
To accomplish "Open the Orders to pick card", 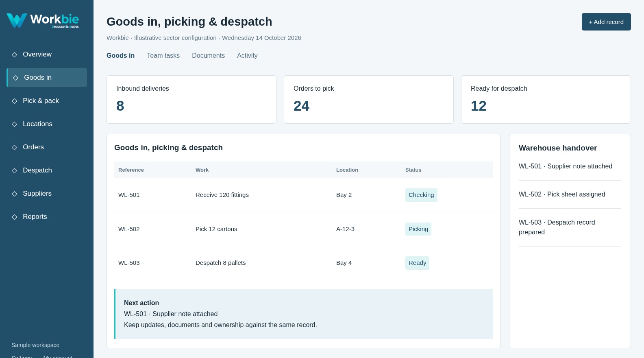I will pos(369,99).
